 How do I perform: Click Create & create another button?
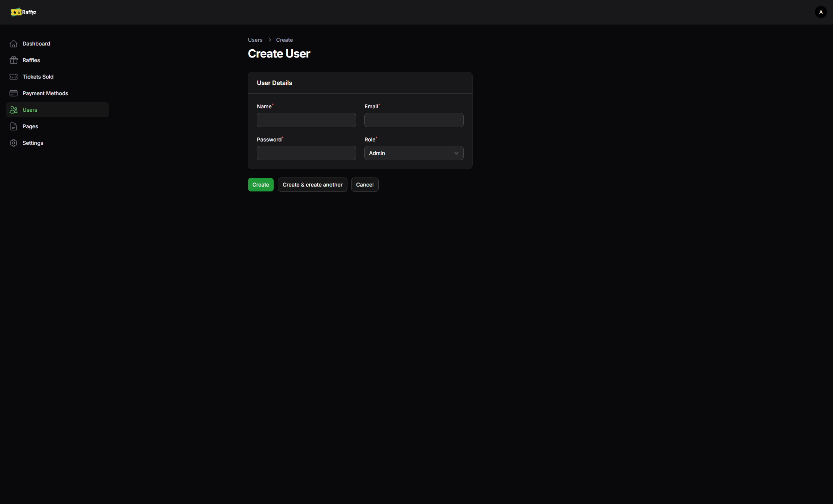312,185
